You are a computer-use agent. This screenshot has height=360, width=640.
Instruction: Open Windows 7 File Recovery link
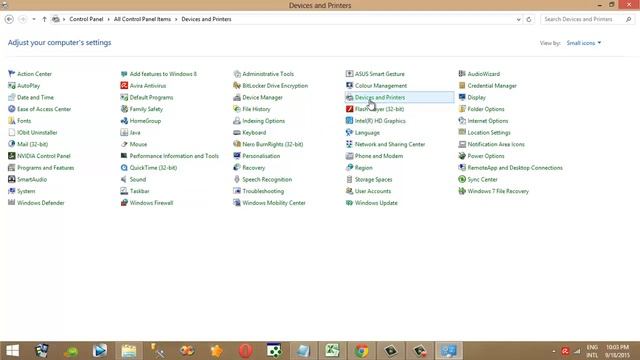pos(498,191)
